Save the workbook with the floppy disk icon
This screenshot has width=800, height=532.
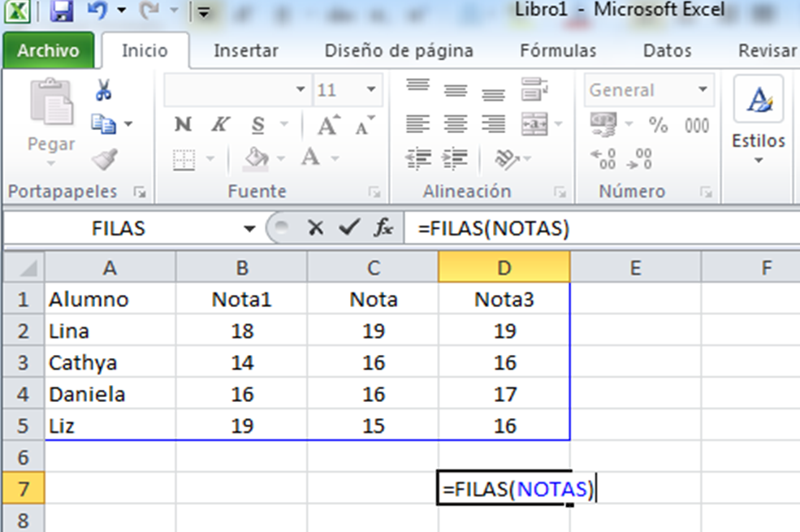62,12
